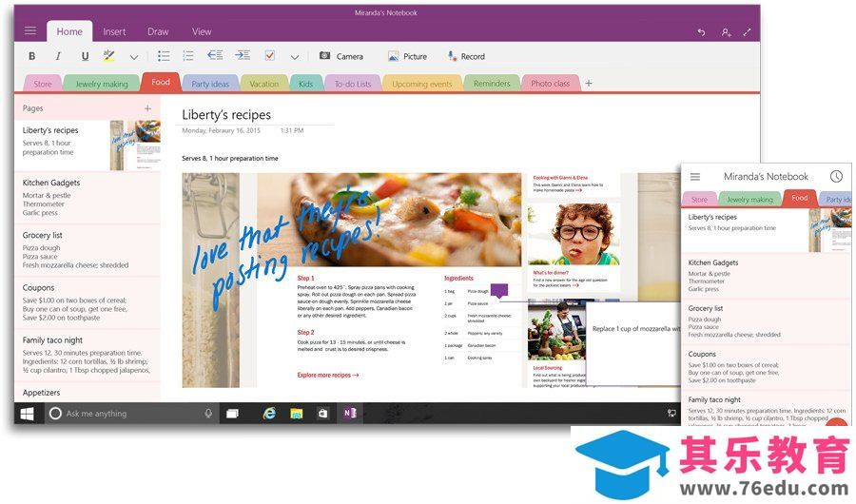Select the Food section tab
The width and height of the screenshot is (856, 504).
click(161, 82)
